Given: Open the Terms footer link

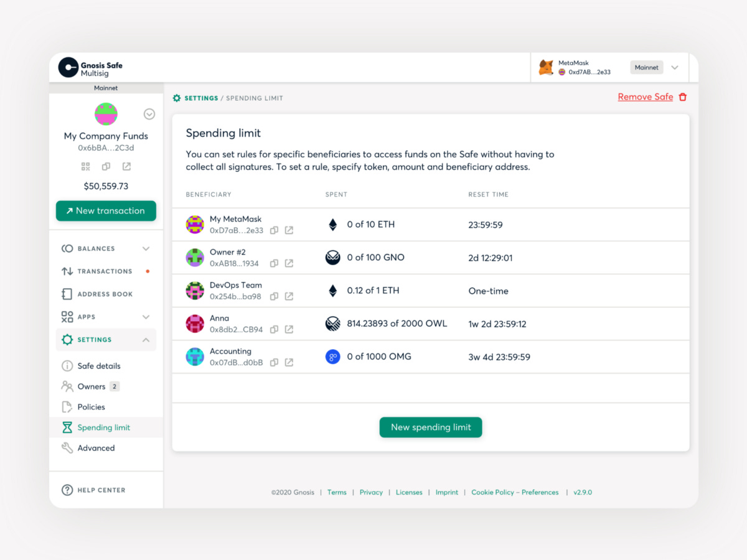Looking at the screenshot, I should click(x=337, y=492).
